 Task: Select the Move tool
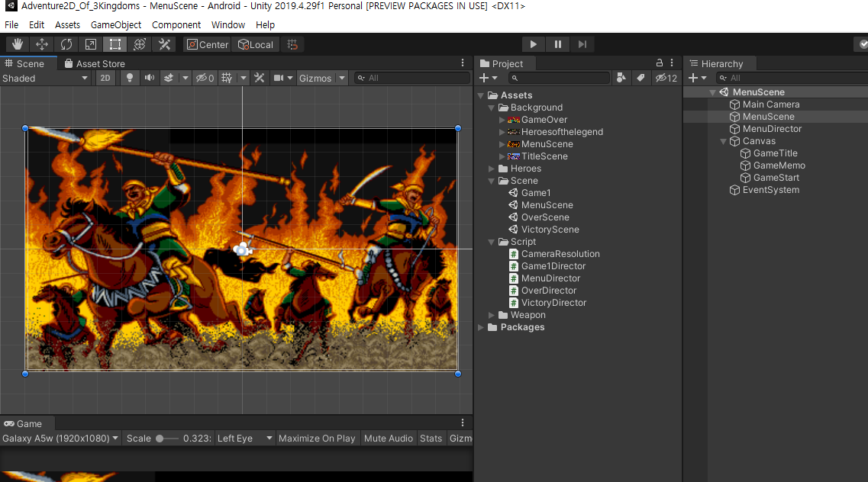coord(41,44)
